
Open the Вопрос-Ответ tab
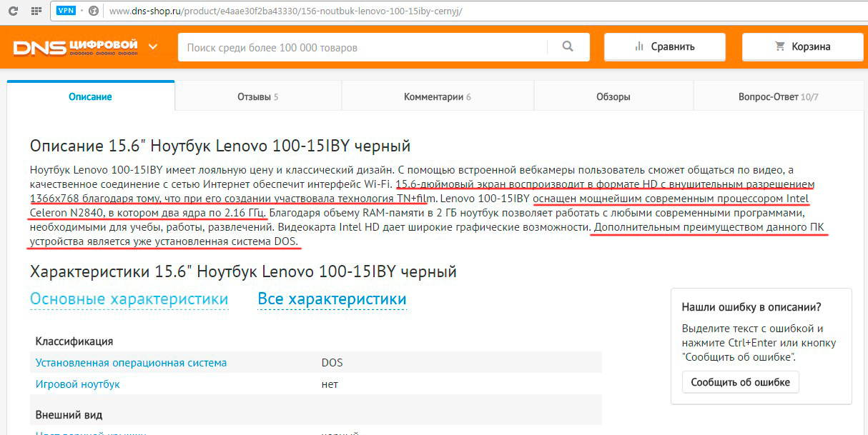(x=778, y=97)
